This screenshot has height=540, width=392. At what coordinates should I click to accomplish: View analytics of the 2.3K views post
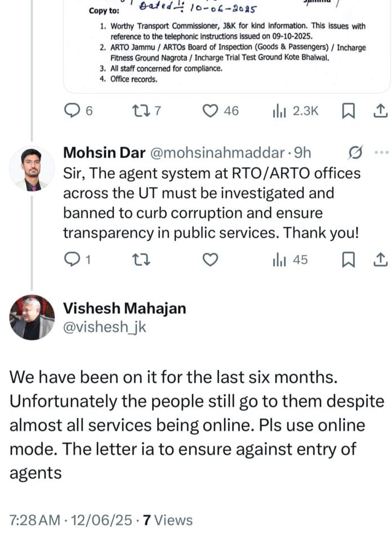[280, 111]
